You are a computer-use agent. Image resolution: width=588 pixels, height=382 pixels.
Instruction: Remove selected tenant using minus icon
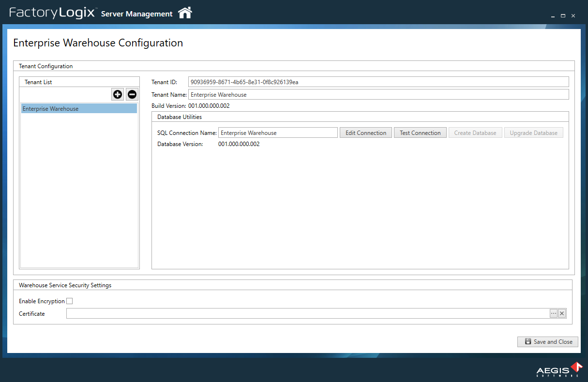pos(132,94)
